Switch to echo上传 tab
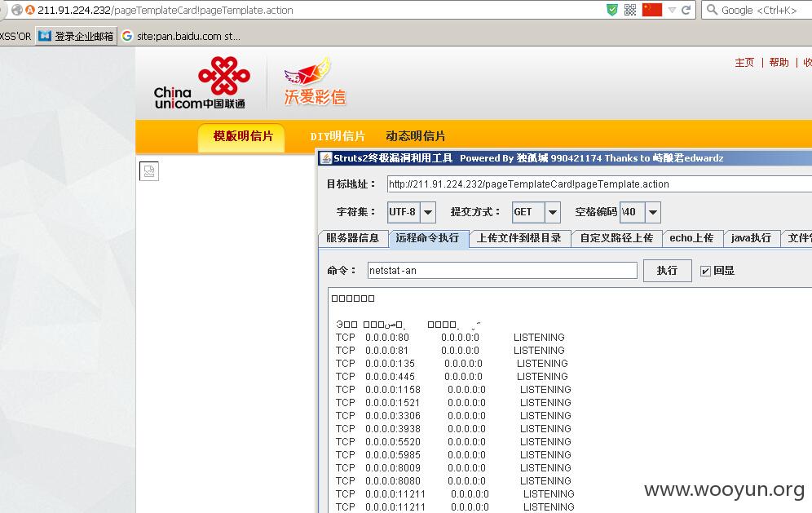Viewport: 812px width, 513px height. click(692, 238)
